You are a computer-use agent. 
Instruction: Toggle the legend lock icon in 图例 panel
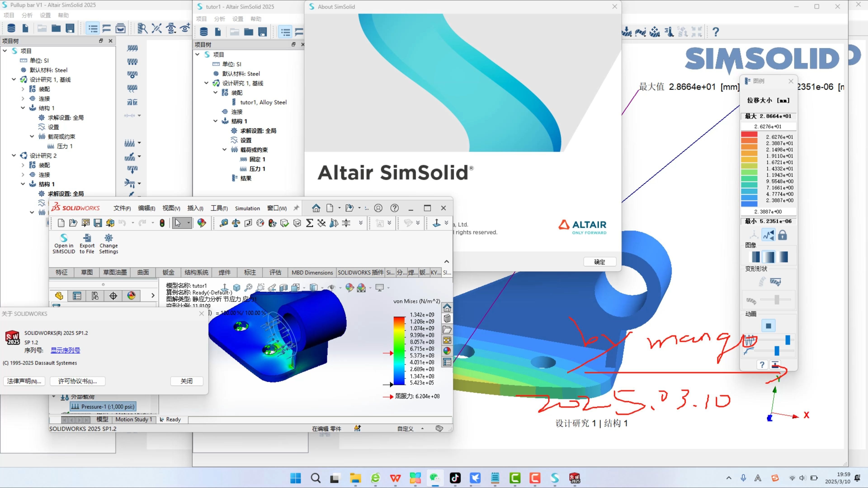point(782,235)
